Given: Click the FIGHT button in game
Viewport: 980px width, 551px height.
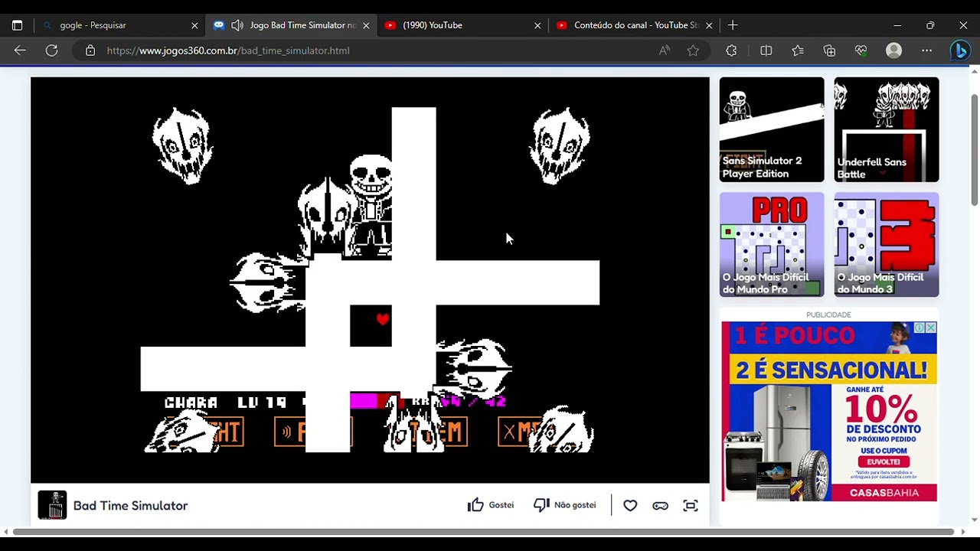Looking at the screenshot, I should click(x=205, y=432).
